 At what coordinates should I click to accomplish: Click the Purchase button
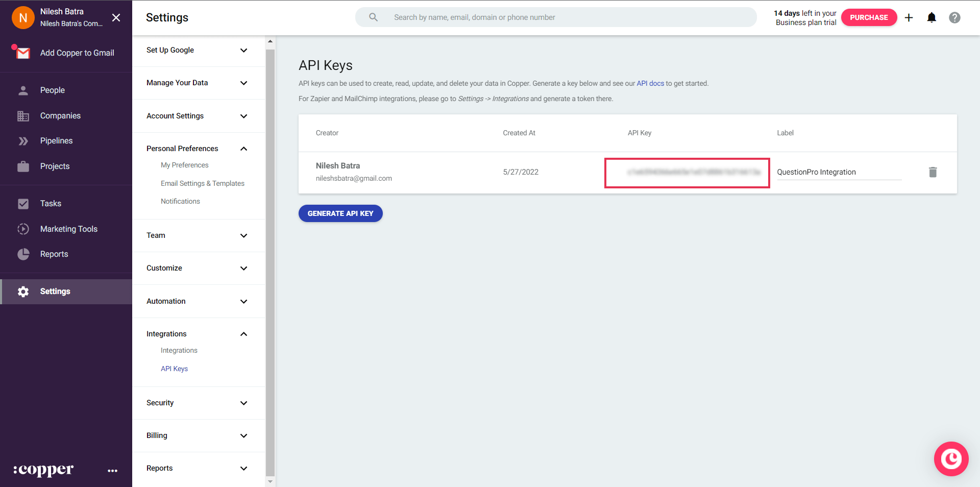click(x=869, y=17)
